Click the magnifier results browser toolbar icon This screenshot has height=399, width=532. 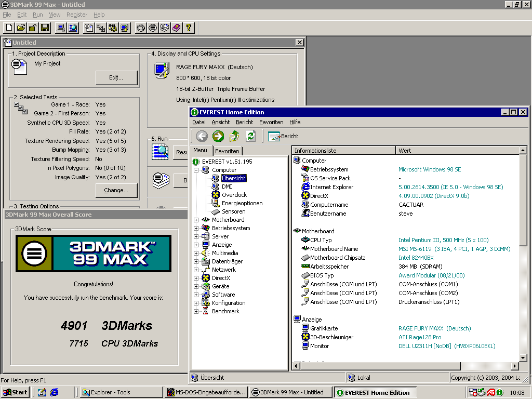[x=73, y=28]
